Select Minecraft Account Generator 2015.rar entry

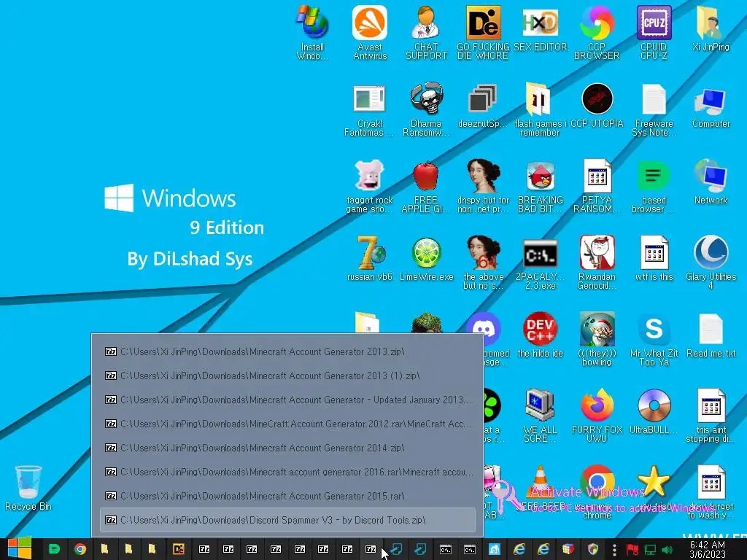pos(287,496)
